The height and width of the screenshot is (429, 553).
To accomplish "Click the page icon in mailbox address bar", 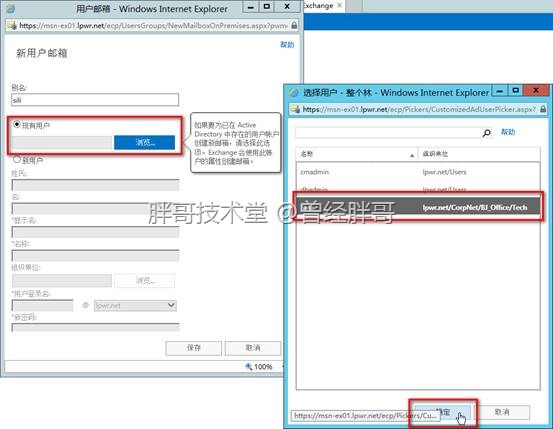I will pos(12,25).
